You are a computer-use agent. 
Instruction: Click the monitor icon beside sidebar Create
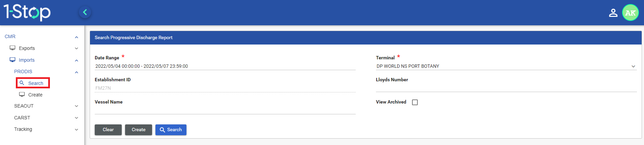coord(22,94)
